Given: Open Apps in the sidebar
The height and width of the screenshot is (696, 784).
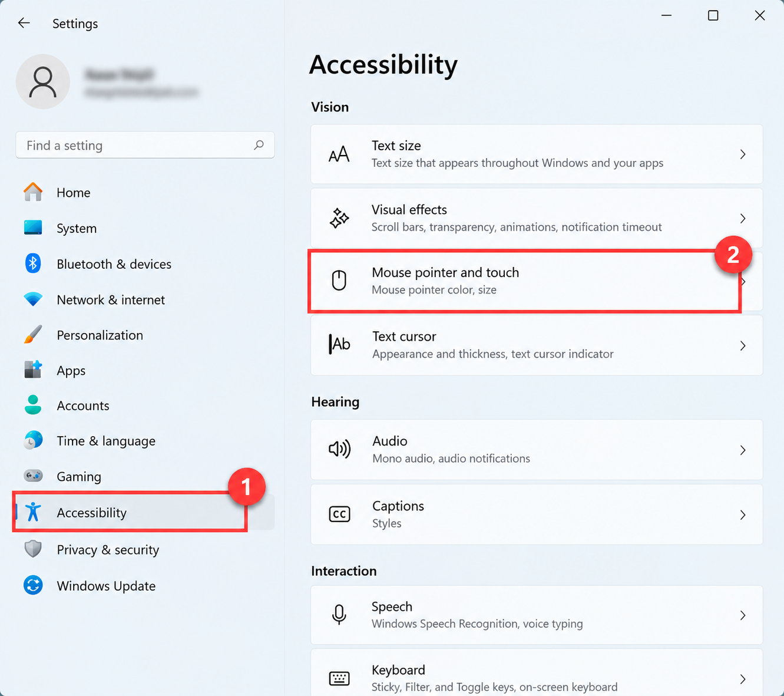Looking at the screenshot, I should point(145,370).
